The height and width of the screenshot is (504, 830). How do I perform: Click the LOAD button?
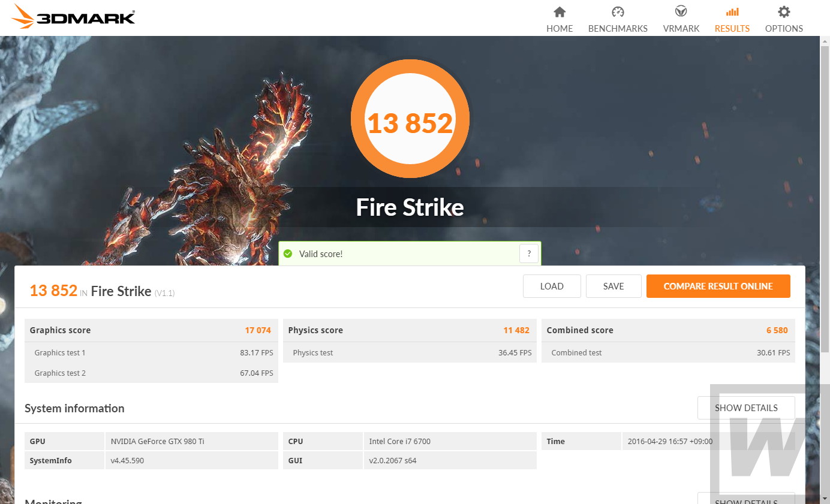tap(552, 286)
